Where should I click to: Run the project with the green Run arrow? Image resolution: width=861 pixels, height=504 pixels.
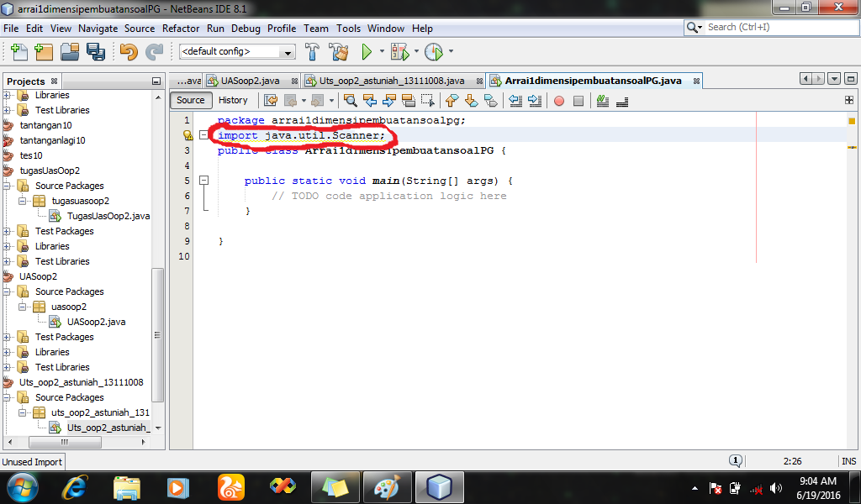[x=368, y=51]
